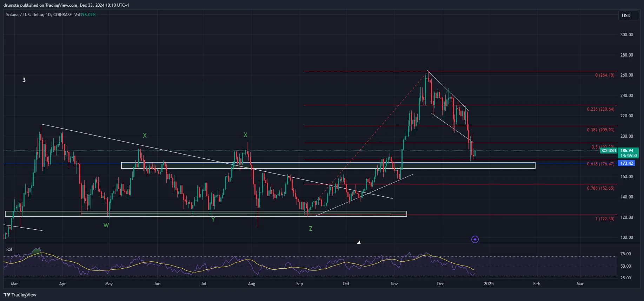Click the RSI 75.00 scale value

pos(625,254)
